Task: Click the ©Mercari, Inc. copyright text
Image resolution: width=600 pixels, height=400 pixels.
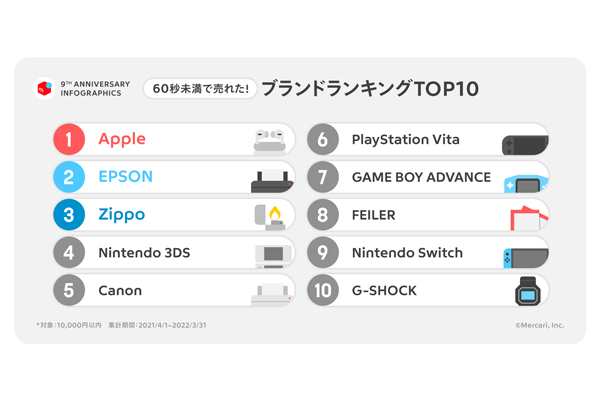Action: coord(539,325)
